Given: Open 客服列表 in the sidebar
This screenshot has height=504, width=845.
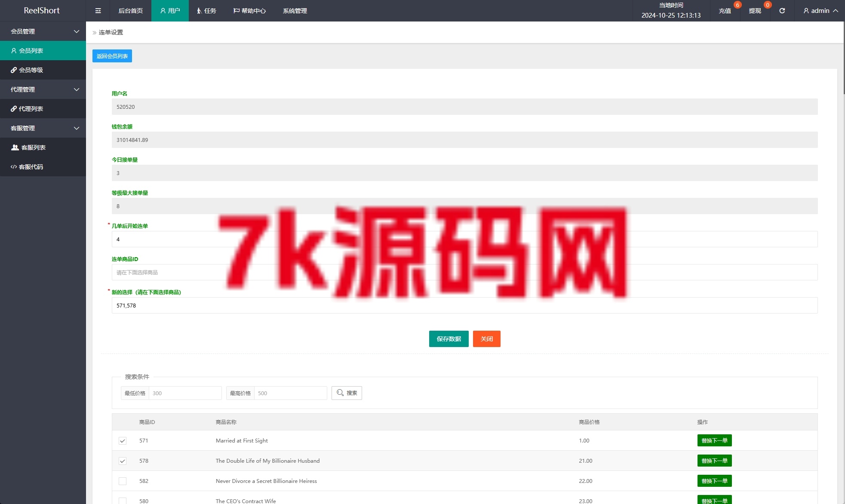Looking at the screenshot, I should tap(43, 148).
